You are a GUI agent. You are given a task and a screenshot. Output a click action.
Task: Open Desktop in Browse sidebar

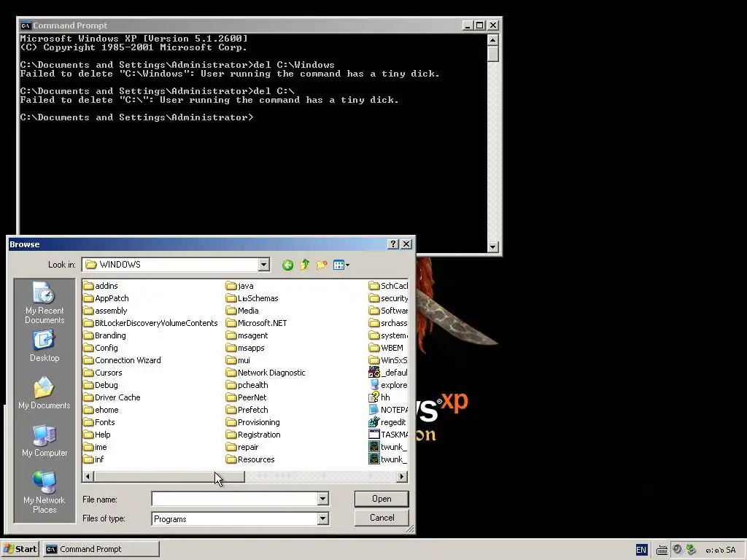point(44,346)
